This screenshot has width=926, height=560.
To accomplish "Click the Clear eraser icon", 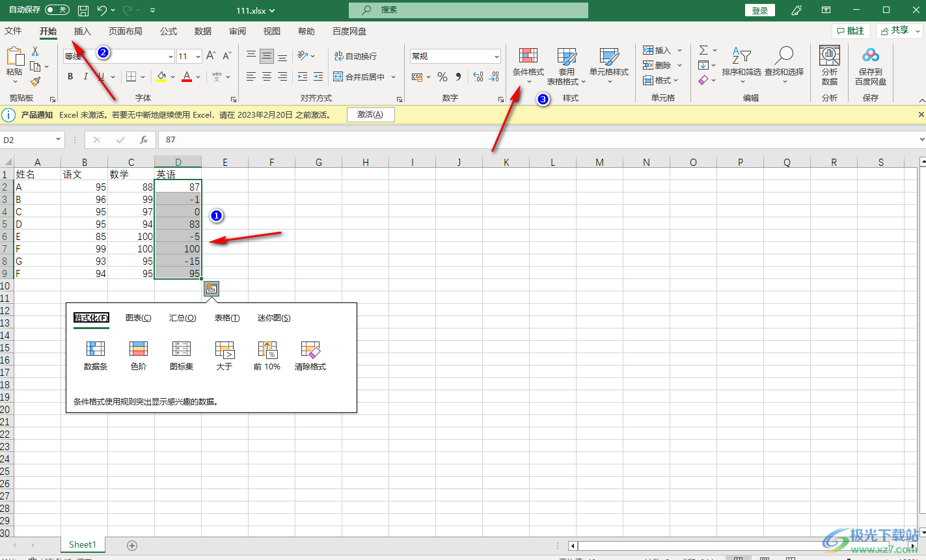I will [x=703, y=80].
